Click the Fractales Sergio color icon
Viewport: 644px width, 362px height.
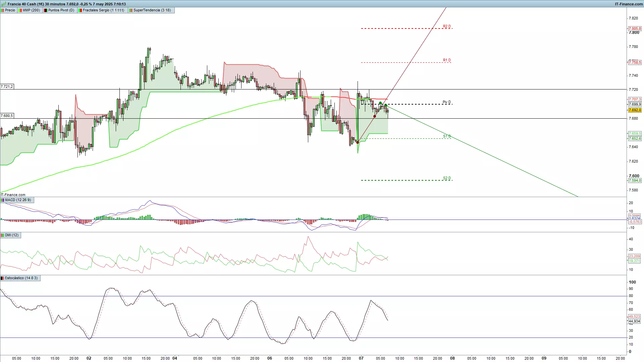(80, 10)
